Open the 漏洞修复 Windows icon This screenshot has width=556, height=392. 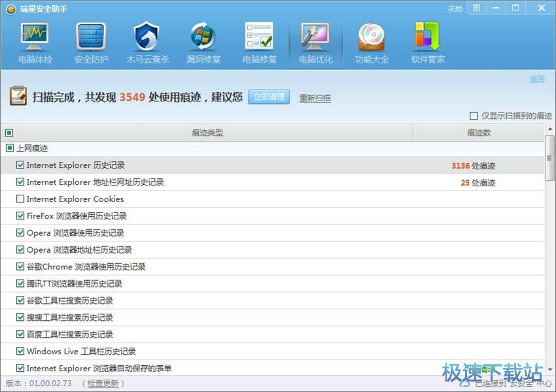pyautogui.click(x=203, y=37)
